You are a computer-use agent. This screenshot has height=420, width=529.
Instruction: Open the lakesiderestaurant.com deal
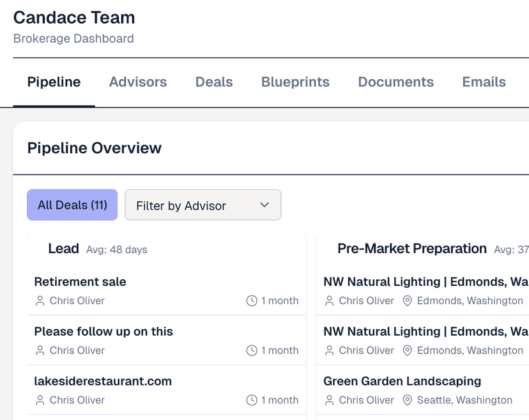(x=166, y=390)
